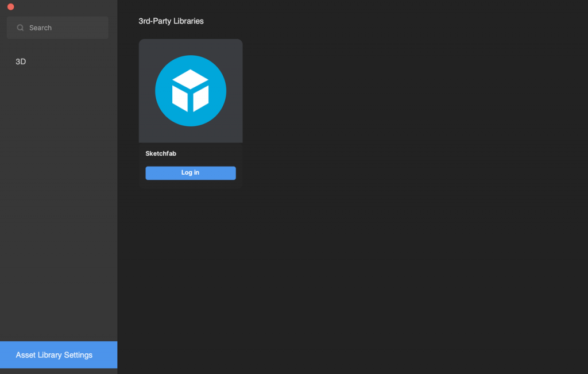Image resolution: width=588 pixels, height=374 pixels.
Task: Click the Sketchfab logo thumbnail
Action: pyautogui.click(x=191, y=91)
